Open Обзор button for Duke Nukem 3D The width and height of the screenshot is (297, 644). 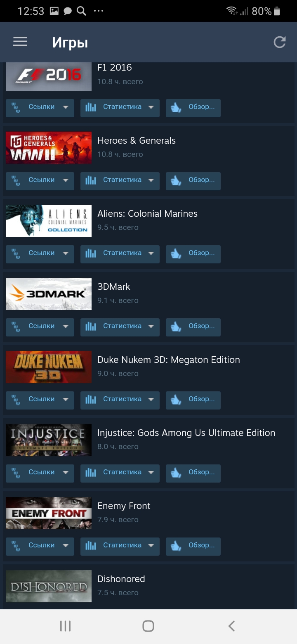[x=193, y=400]
